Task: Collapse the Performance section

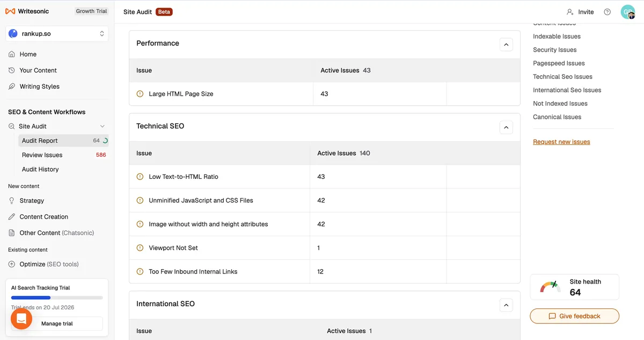Action: (x=506, y=44)
